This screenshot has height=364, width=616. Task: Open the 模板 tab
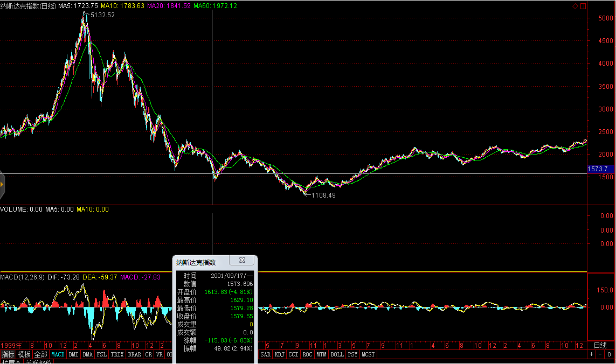(24, 354)
